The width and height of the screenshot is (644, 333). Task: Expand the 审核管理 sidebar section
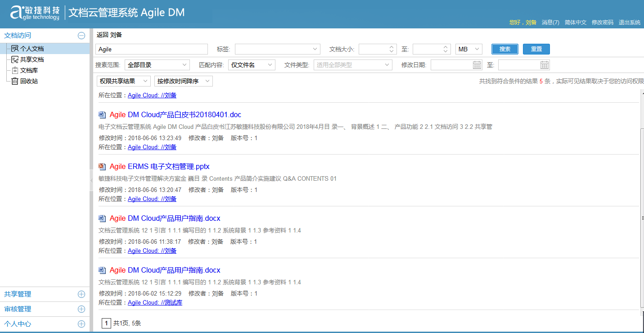pyautogui.click(x=81, y=309)
